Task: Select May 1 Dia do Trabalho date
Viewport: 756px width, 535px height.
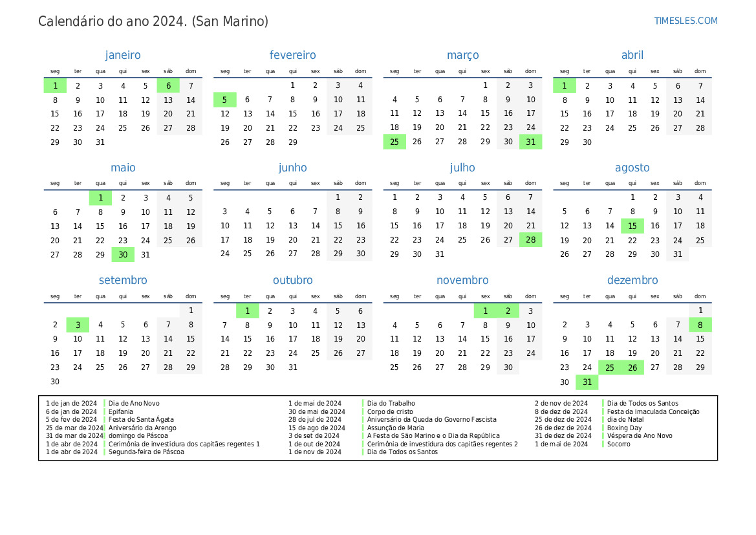Action: click(100, 197)
